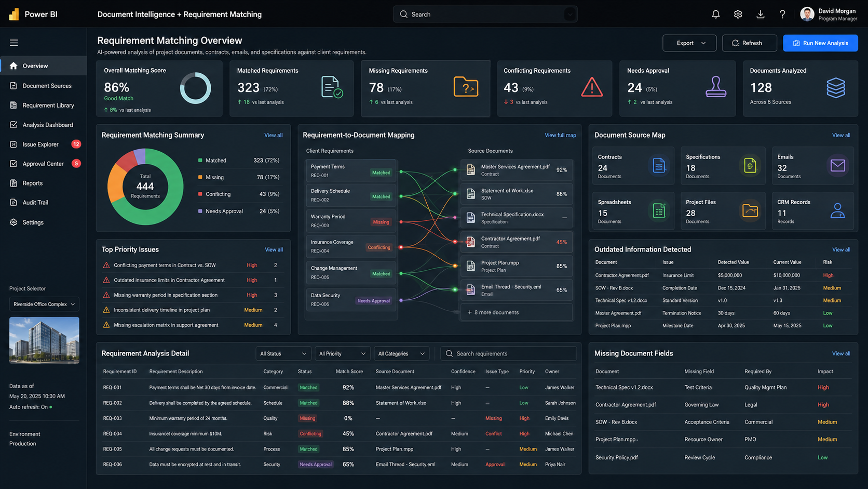Click Technical Spec v1.2.docx in Missing Document Fields

click(624, 388)
